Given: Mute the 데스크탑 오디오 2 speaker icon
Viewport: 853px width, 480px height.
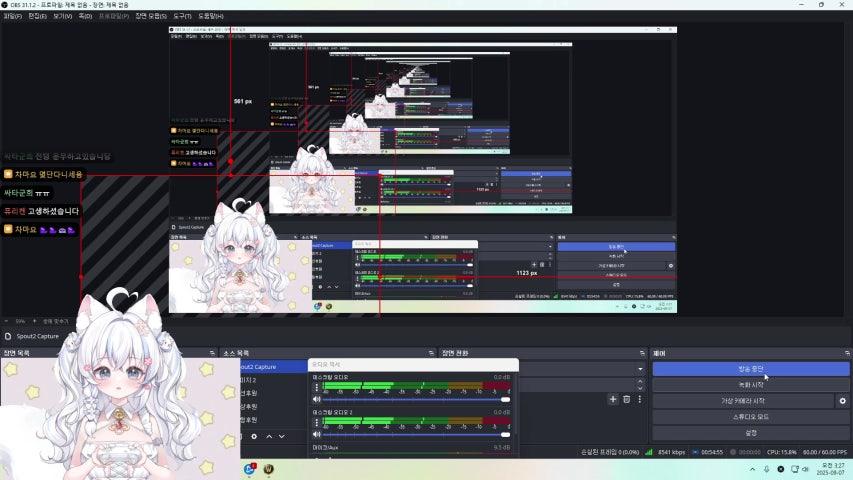Looking at the screenshot, I should [x=317, y=434].
